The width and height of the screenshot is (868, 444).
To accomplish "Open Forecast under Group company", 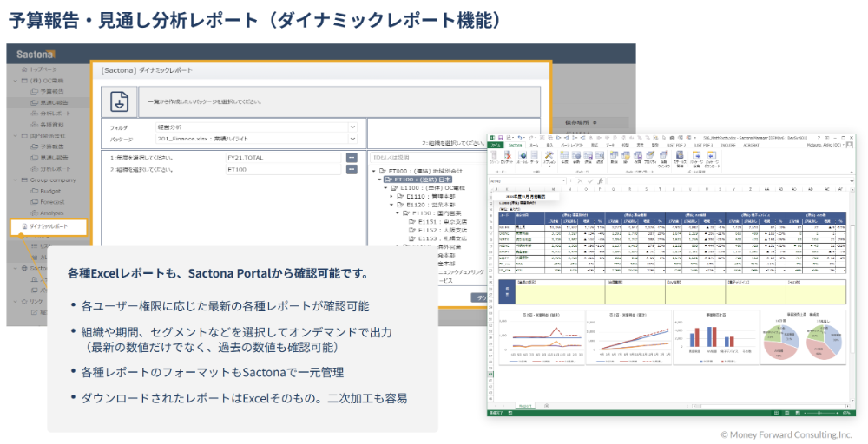I will pos(48,202).
